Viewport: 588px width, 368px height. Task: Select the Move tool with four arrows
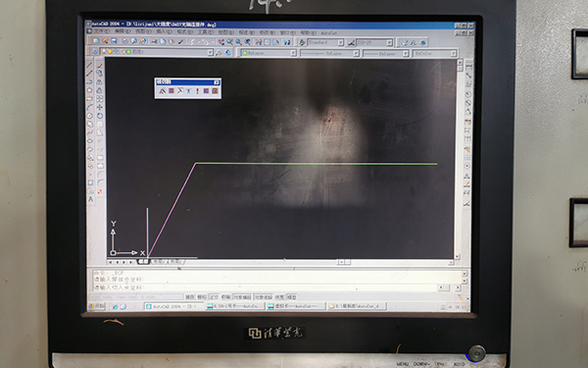coord(99,107)
